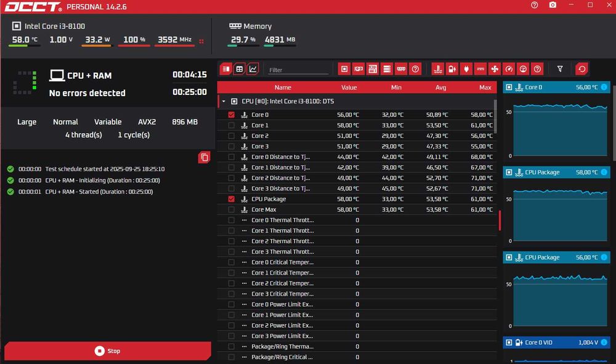The image size is (616, 364).
Task: Enable the Core 3 Power Limit checkbox
Action: 232,336
